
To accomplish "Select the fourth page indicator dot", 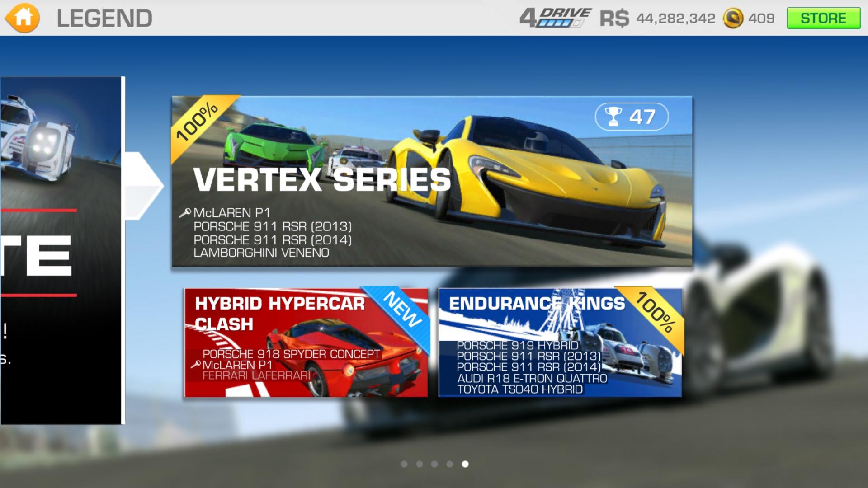I will [450, 464].
